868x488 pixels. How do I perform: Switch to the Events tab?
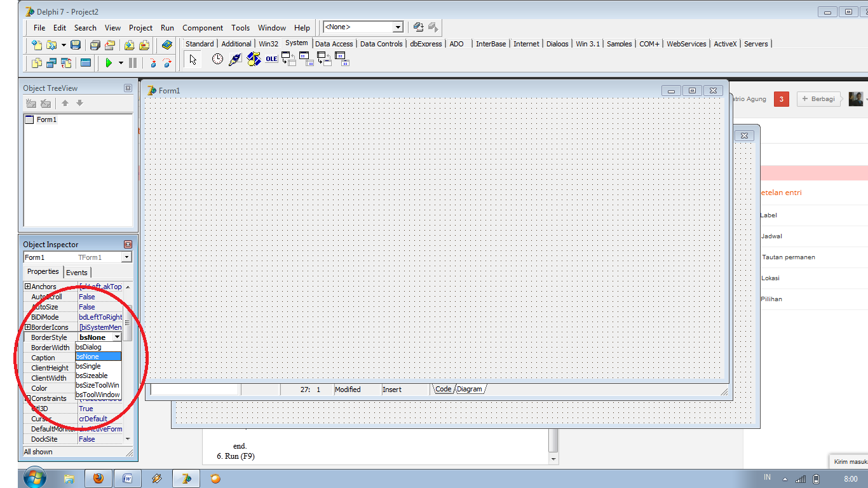77,273
